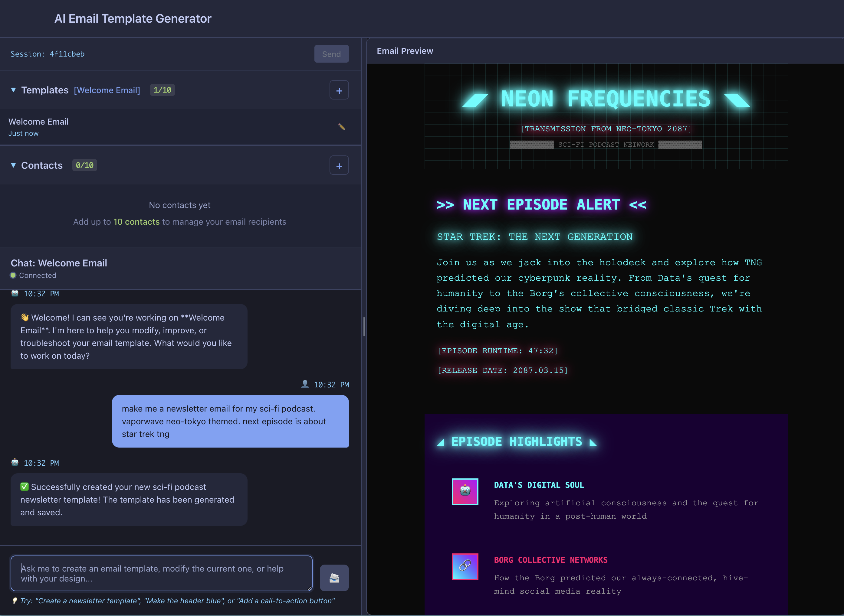844x616 pixels.
Task: Select the Email Preview panel header
Action: pyautogui.click(x=405, y=51)
